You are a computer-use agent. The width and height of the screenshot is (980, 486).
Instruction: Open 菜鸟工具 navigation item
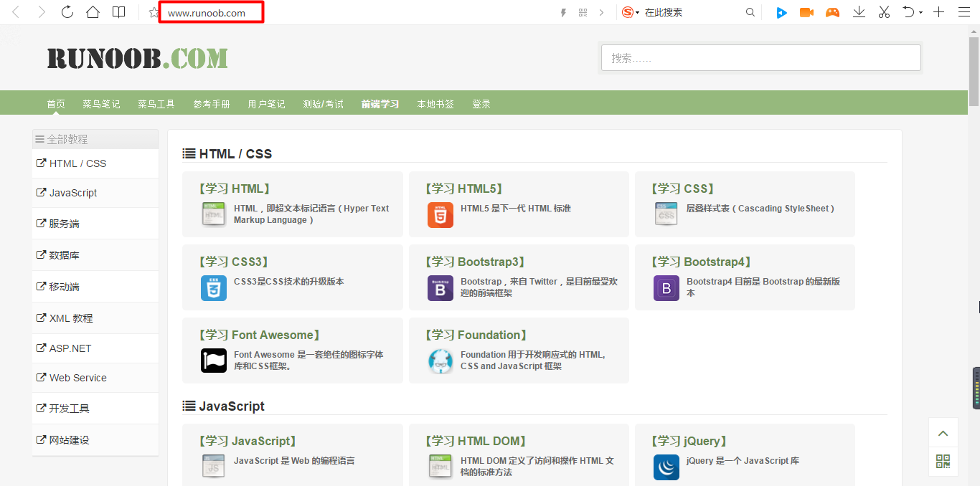156,104
